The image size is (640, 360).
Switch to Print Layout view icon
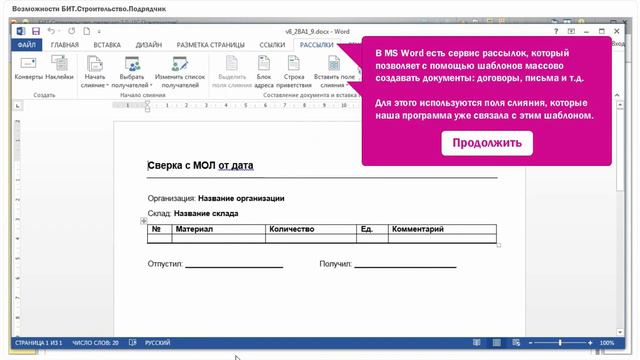coord(496,343)
